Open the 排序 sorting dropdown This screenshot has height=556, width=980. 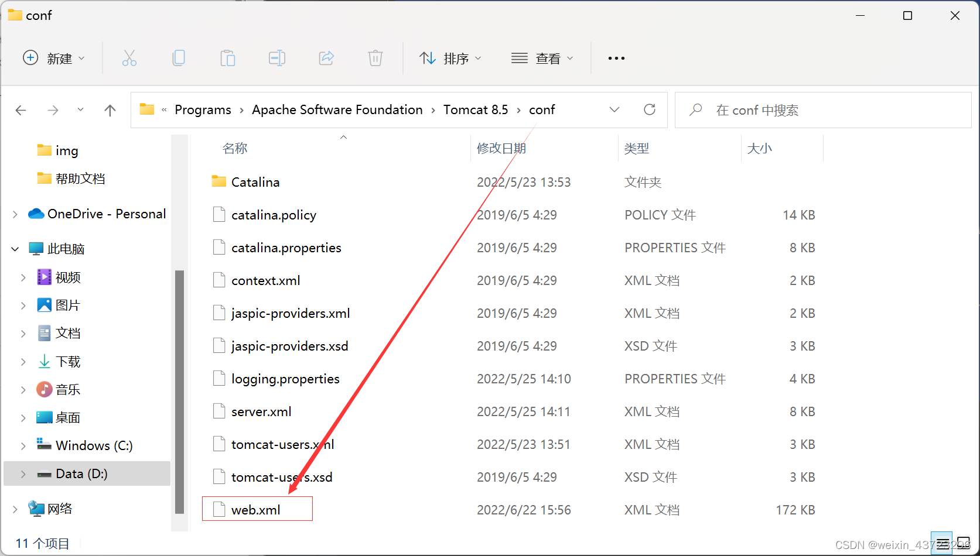point(451,58)
